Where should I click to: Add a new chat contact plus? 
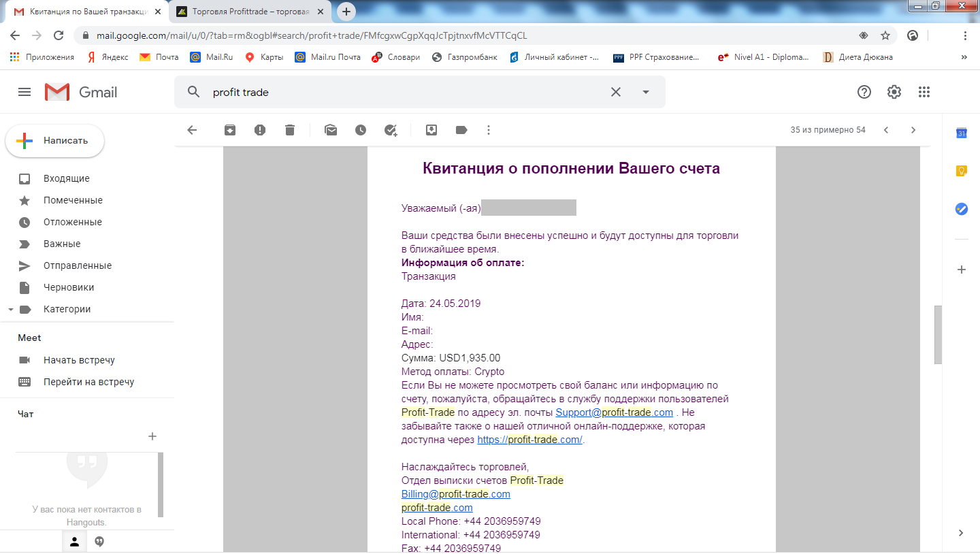152,436
